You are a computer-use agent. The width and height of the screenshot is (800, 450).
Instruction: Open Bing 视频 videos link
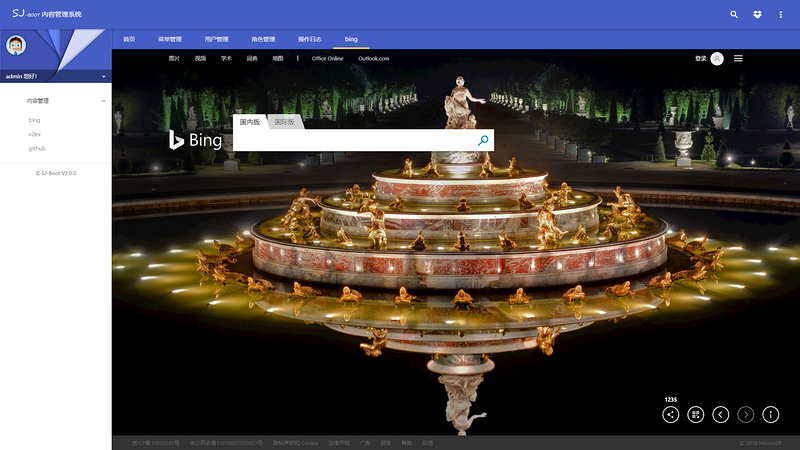click(200, 59)
